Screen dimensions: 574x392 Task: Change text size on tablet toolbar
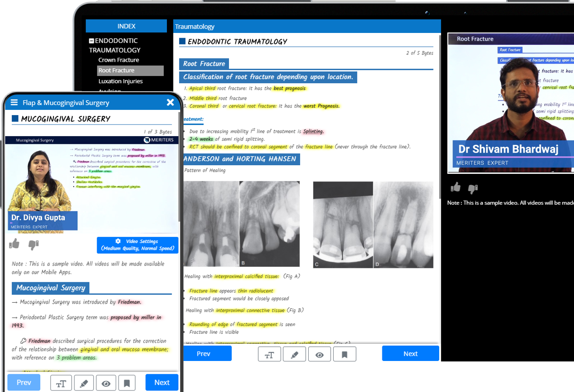(270, 355)
